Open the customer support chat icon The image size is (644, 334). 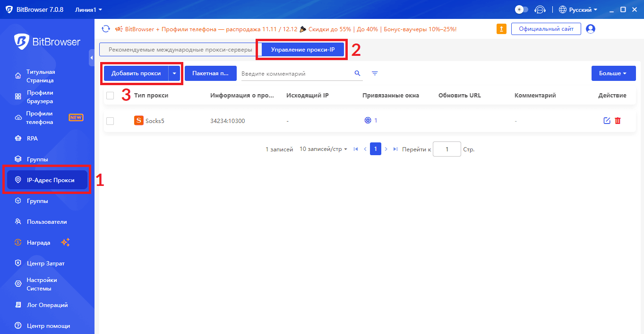(540, 9)
